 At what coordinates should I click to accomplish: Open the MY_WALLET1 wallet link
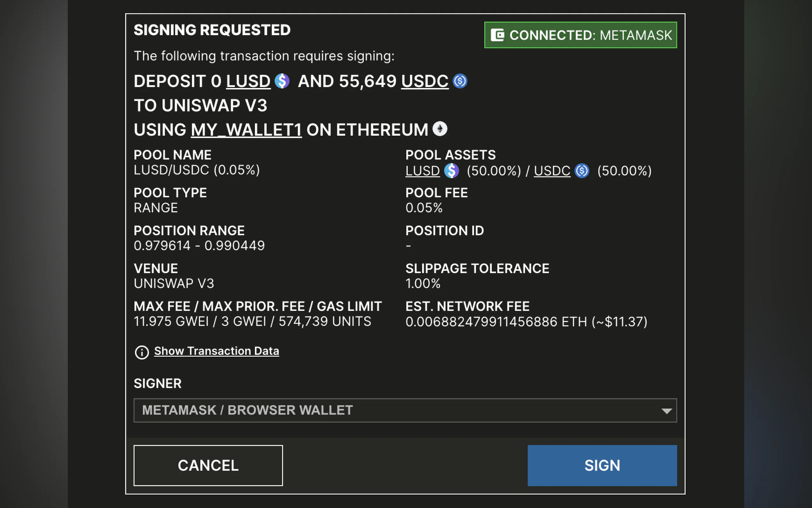click(x=246, y=130)
